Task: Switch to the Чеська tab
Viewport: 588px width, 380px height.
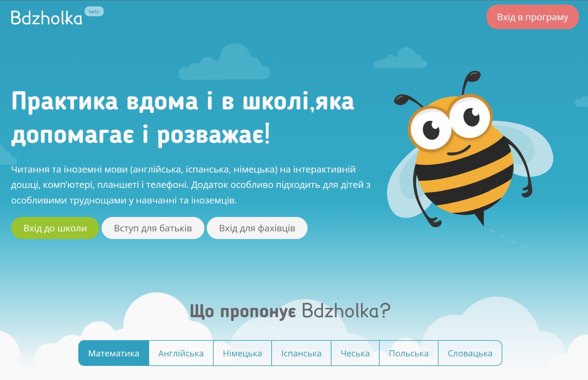Action: pos(355,353)
